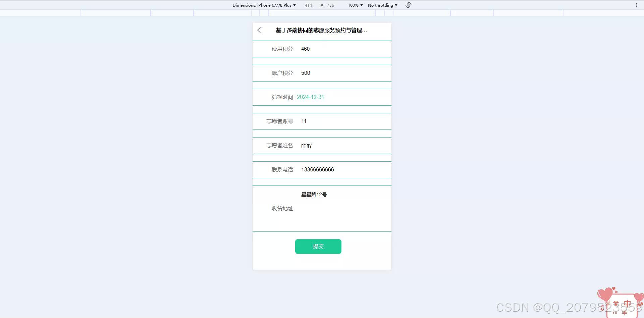Screen dimensions: 644x318
Task: Select the 收货地址 label
Action: click(282, 209)
